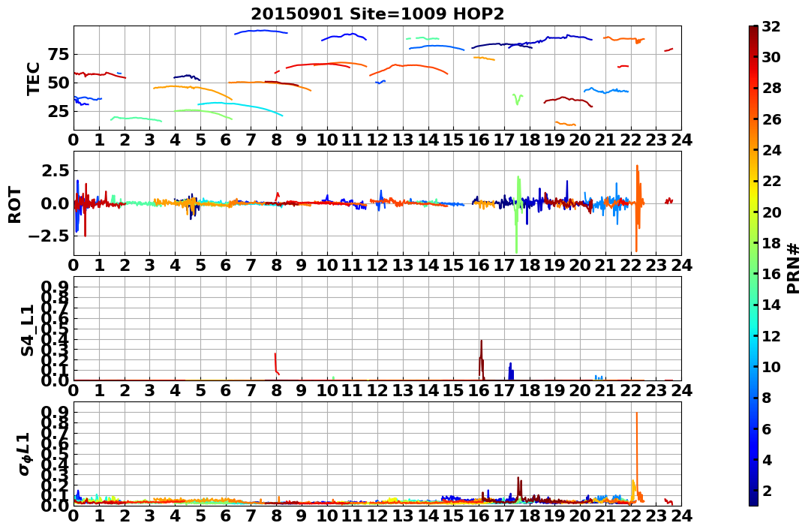
Task: Click colorbar tick value 30
Action: coord(771,57)
